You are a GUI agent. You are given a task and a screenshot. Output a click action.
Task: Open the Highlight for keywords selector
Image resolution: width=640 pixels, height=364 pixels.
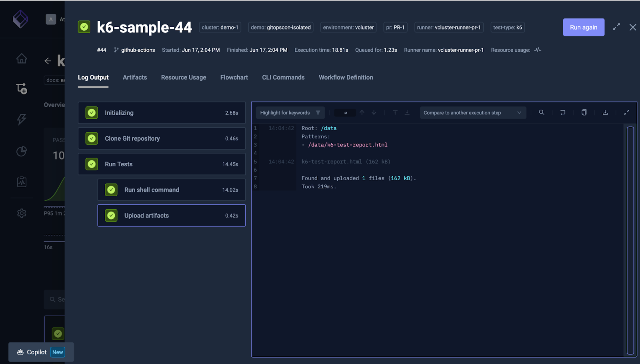coord(290,113)
